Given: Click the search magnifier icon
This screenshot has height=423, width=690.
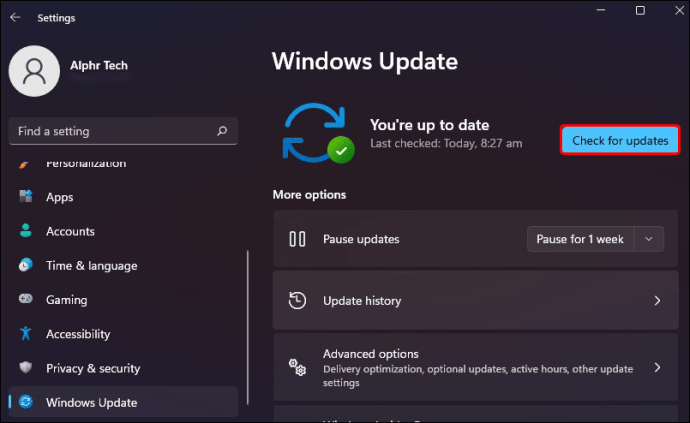Looking at the screenshot, I should [x=222, y=131].
